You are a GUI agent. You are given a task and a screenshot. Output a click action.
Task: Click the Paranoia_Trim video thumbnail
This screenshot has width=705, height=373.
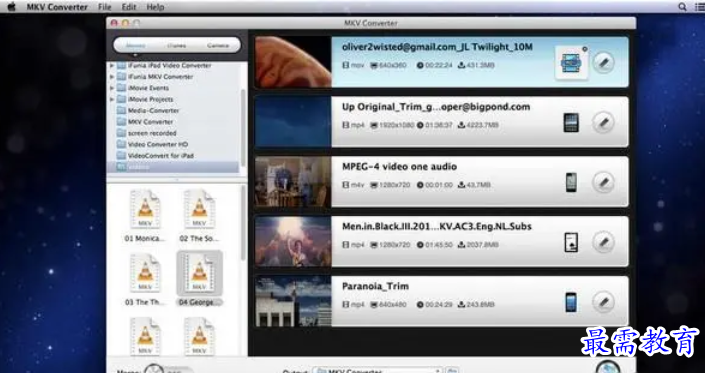[293, 301]
